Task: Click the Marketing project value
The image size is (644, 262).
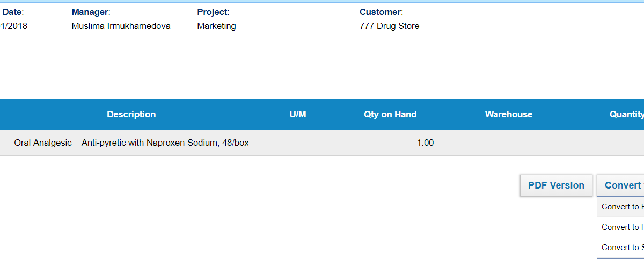Action: 216,26
